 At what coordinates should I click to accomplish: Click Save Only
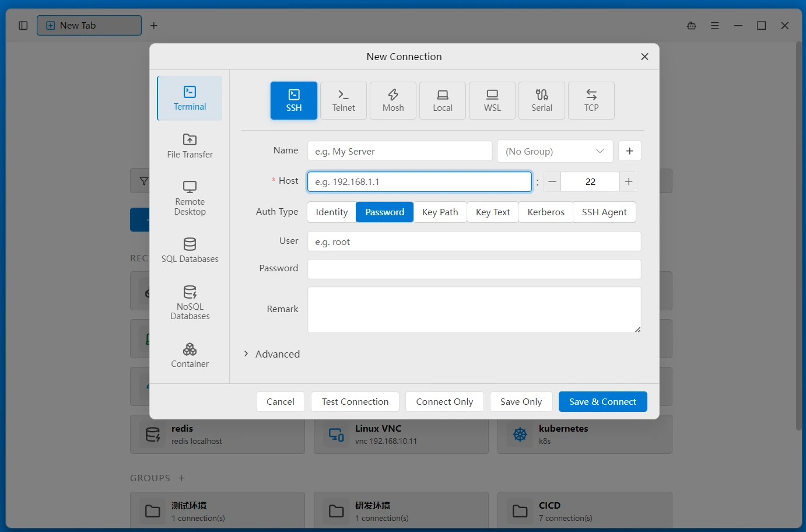pyautogui.click(x=521, y=402)
